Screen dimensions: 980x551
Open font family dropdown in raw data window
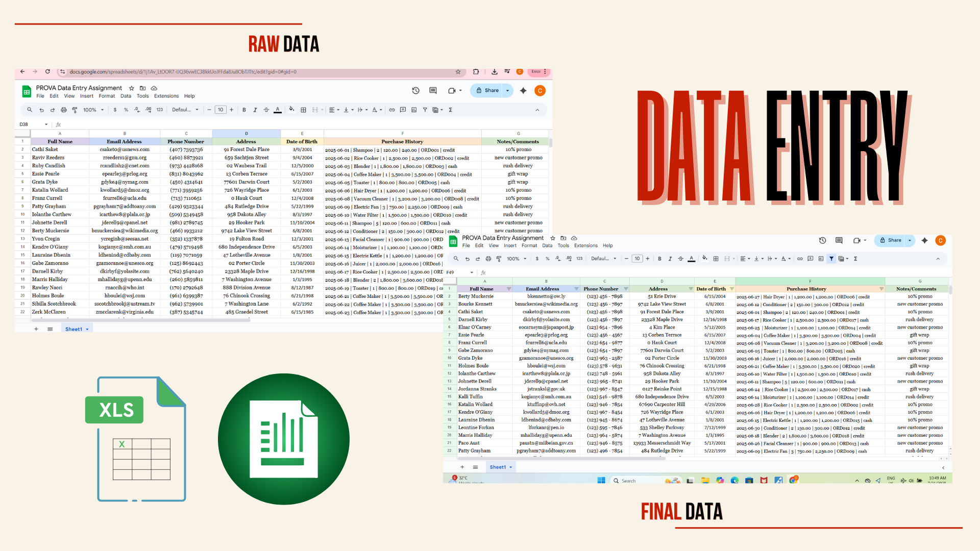185,110
